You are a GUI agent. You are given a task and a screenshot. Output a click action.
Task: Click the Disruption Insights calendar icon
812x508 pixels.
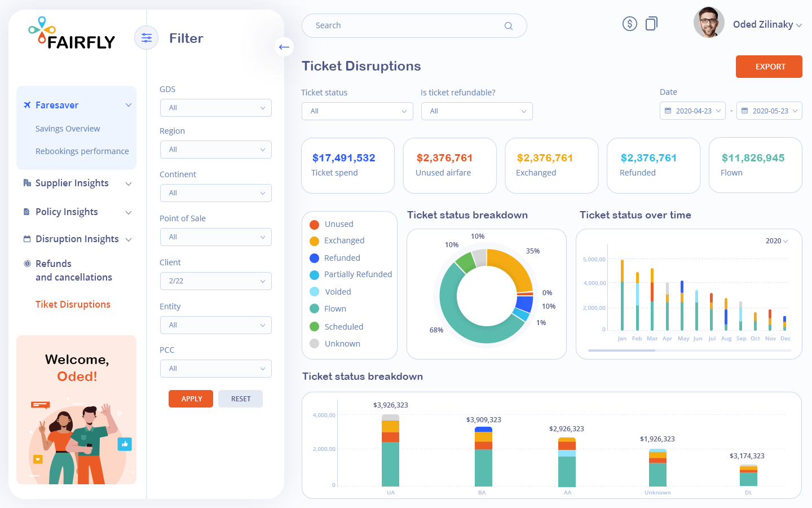click(27, 239)
